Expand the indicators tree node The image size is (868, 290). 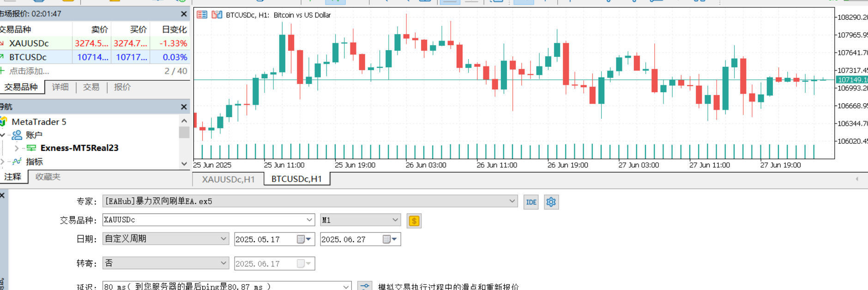pos(2,161)
